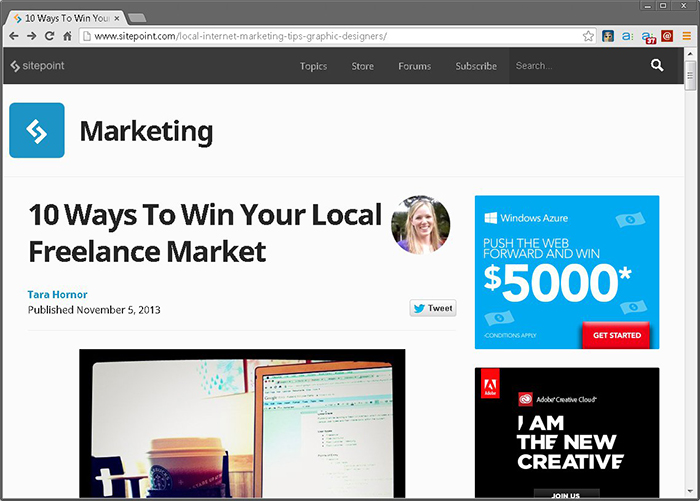Click the blue SitePoint Marketing logo square
This screenshot has height=501, width=700.
pos(37,130)
